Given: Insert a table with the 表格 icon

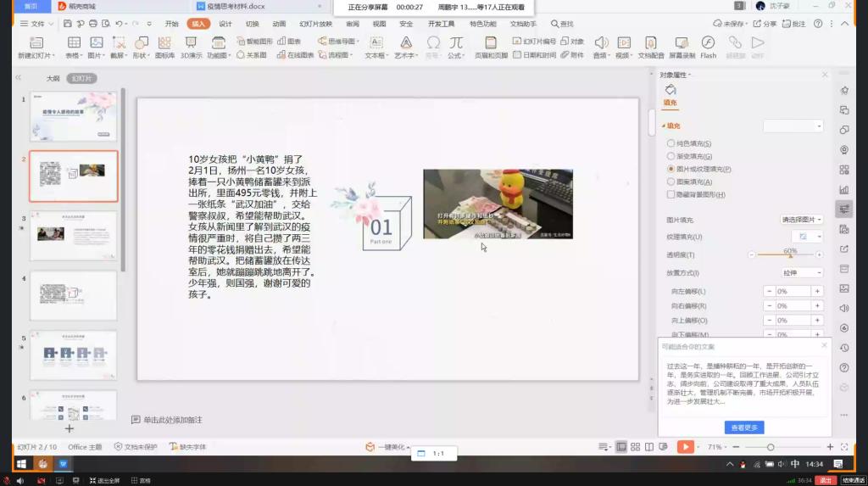Looking at the screenshot, I should (x=74, y=42).
